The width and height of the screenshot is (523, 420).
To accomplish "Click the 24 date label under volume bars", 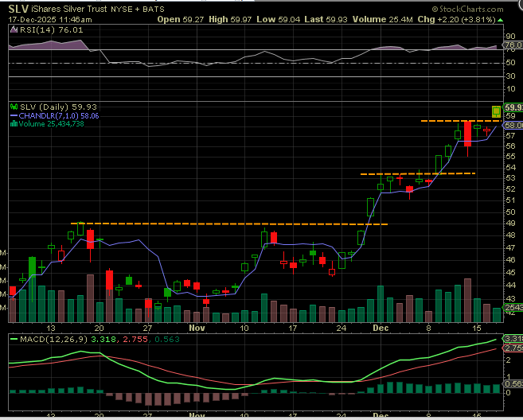I will (x=342, y=328).
